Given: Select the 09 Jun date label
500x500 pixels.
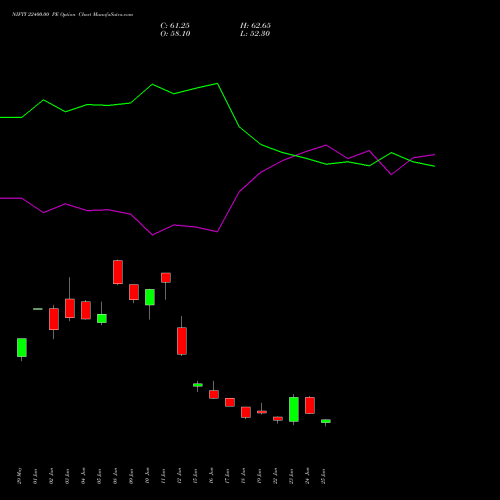Looking at the screenshot, I should 131,476.
